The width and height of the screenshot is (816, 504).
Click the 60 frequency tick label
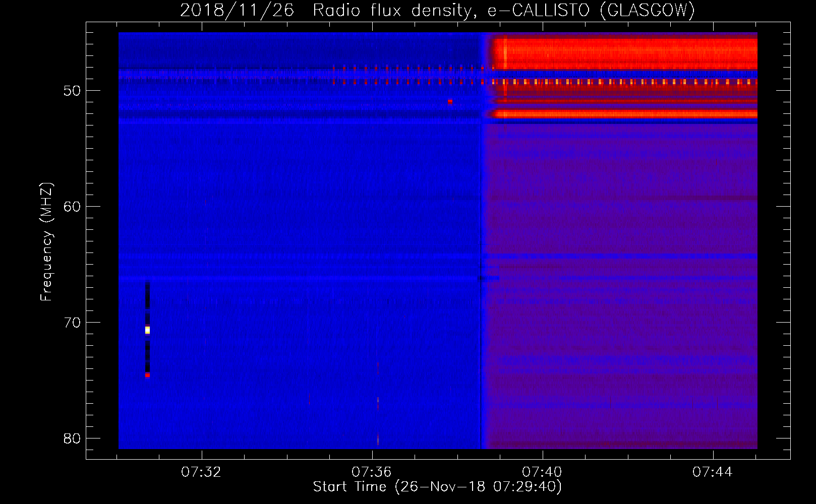point(72,207)
